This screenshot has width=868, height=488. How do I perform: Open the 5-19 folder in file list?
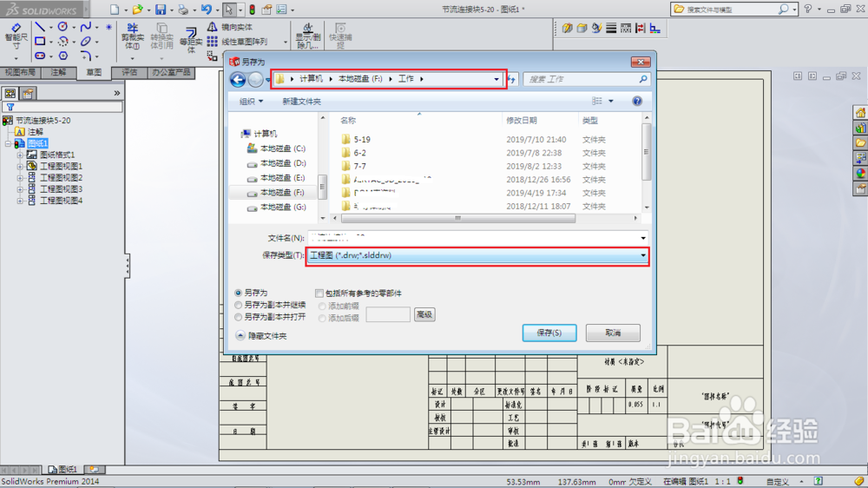(362, 140)
